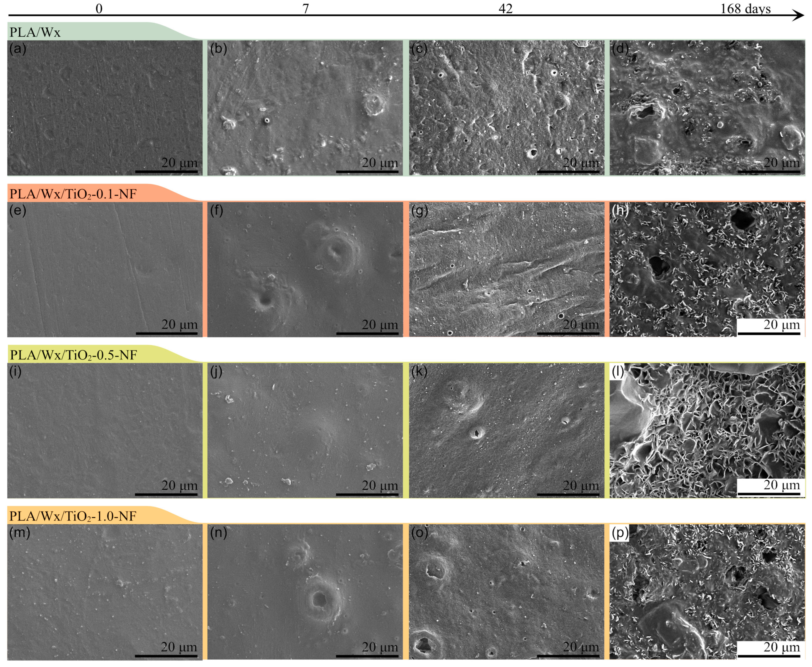Select the PLA/Wx/TiO2-0.1-NF orange label
This screenshot has height=667, width=812.
[x=73, y=194]
